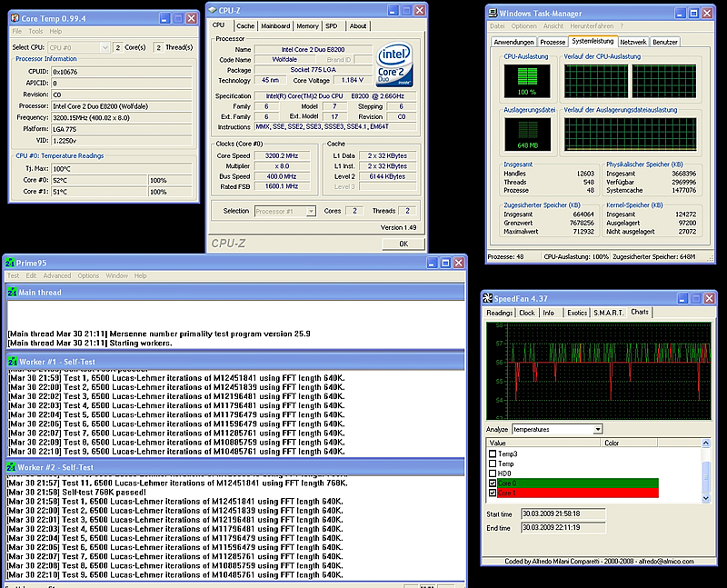Switch to SpeedFan Readings tab

(499, 313)
